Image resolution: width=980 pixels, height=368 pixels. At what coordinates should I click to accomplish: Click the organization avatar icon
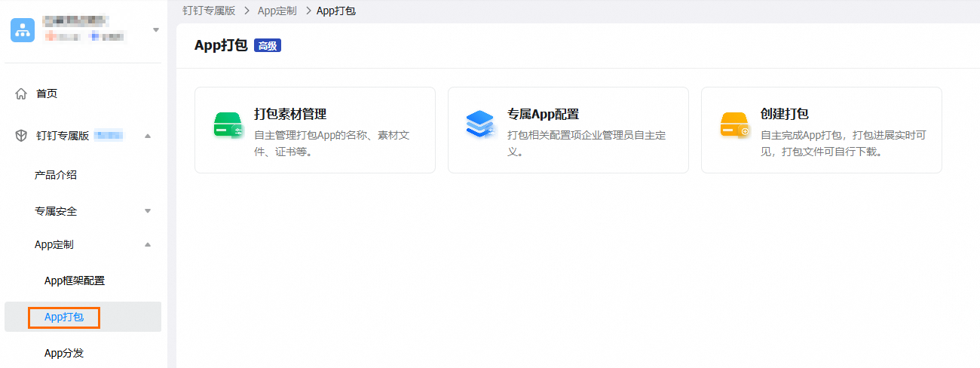tap(23, 30)
